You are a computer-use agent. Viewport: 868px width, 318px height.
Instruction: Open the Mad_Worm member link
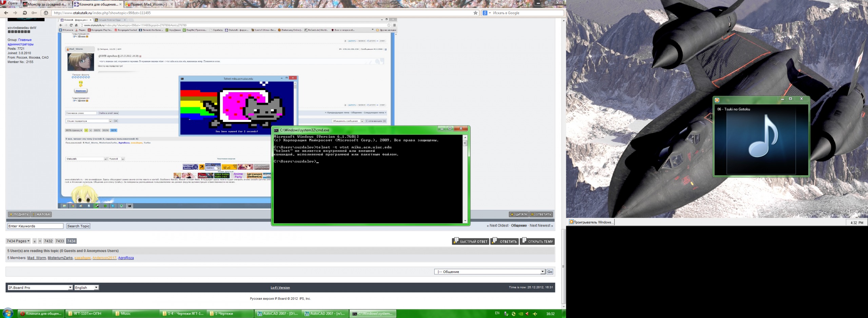tap(36, 258)
